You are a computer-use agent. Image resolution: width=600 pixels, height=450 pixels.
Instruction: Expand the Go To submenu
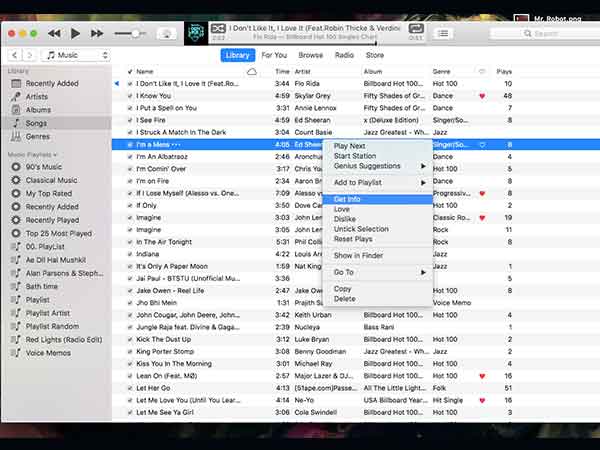pos(378,272)
